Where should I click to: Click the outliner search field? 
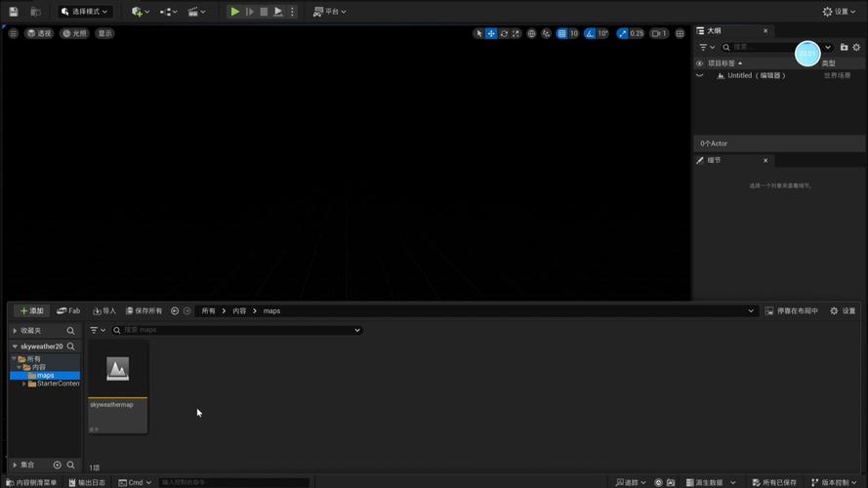point(771,47)
